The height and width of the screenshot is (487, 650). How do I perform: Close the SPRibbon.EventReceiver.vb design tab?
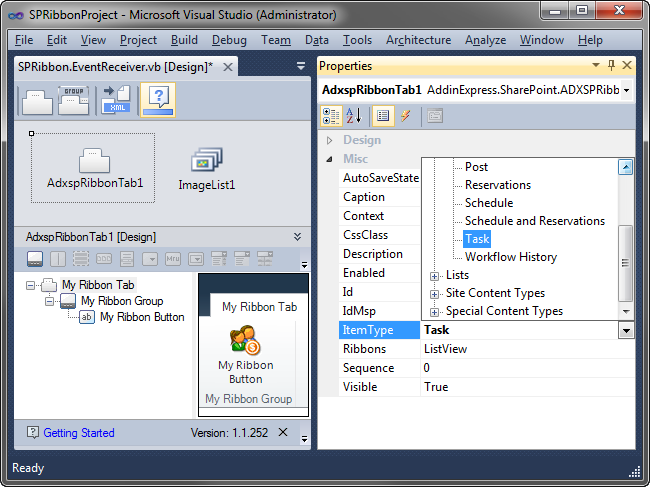pyautogui.click(x=228, y=67)
